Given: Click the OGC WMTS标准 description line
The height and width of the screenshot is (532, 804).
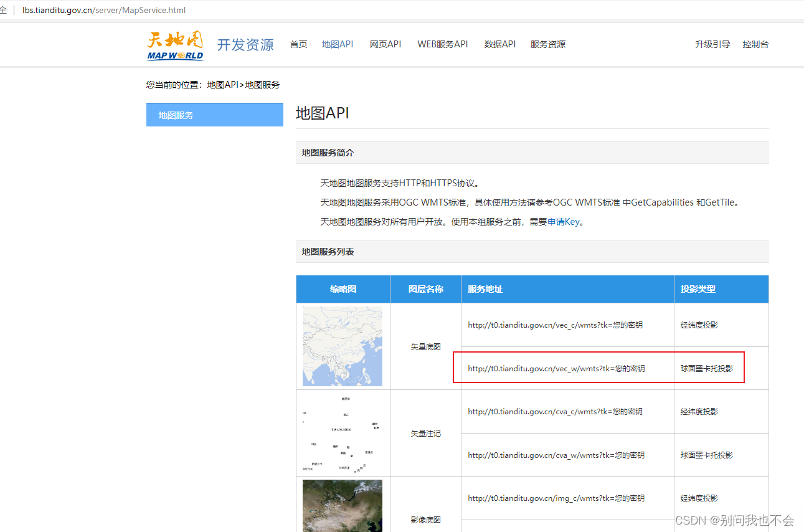Looking at the screenshot, I should click(x=532, y=202).
